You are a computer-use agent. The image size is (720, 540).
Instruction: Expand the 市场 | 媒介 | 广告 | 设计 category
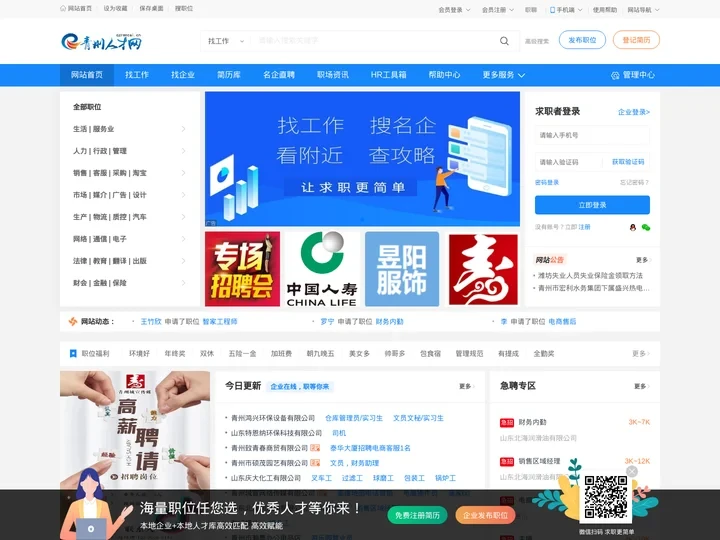(129, 195)
